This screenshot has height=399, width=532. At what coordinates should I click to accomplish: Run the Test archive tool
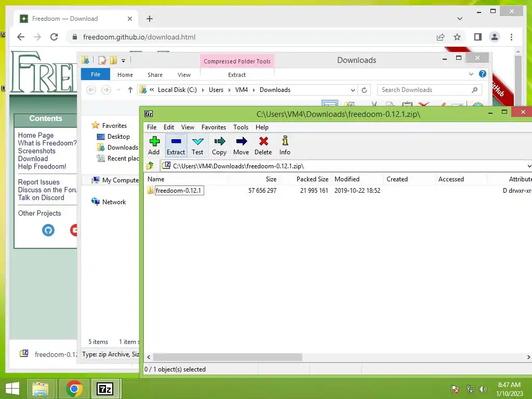[197, 145]
